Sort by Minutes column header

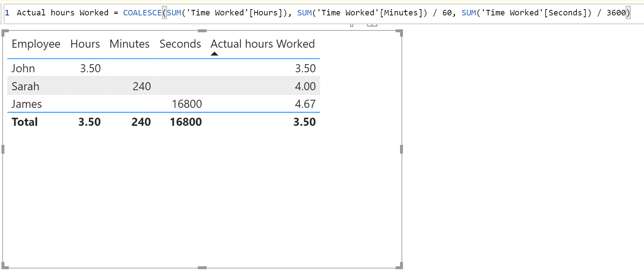[x=129, y=44]
